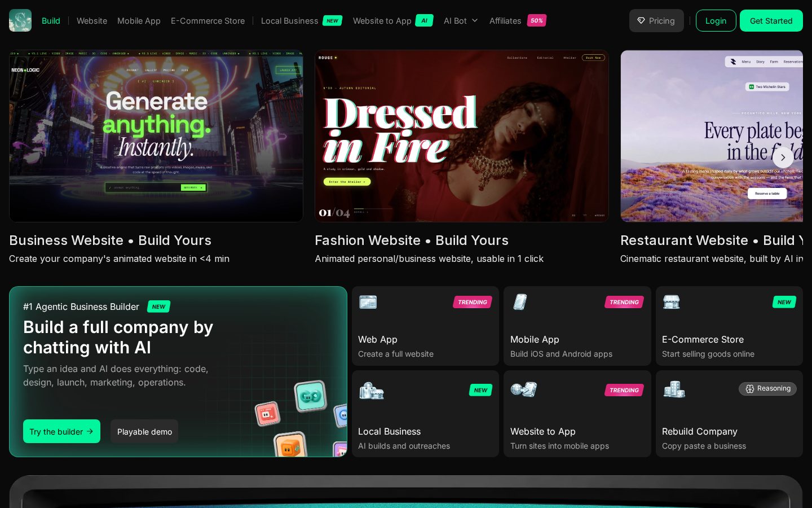This screenshot has width=812, height=508.
Task: Click the TRENDING badge on Mobile App card
Action: coord(624,302)
